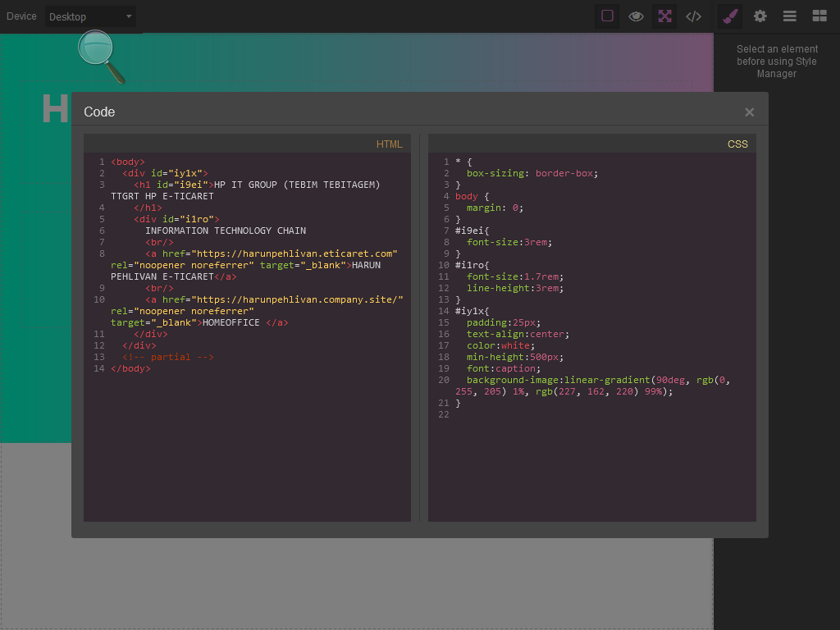Toggle the preview eye icon
Screen dimensions: 840x630
(x=636, y=16)
